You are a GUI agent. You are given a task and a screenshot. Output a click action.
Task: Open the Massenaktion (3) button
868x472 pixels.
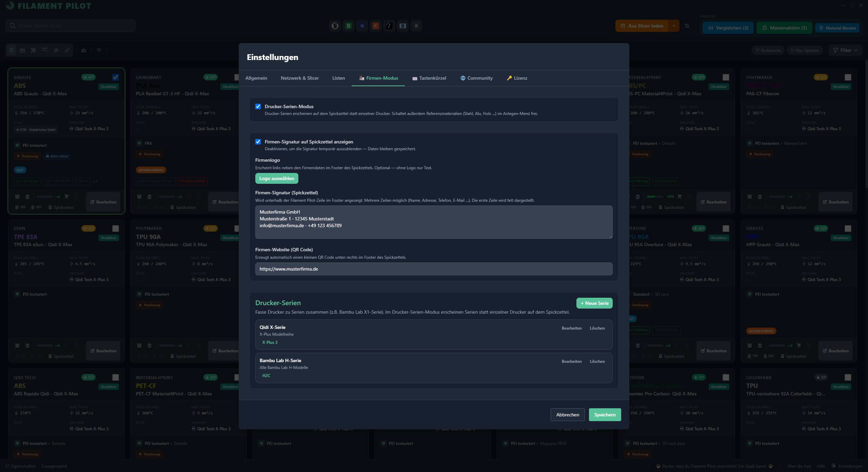point(784,28)
